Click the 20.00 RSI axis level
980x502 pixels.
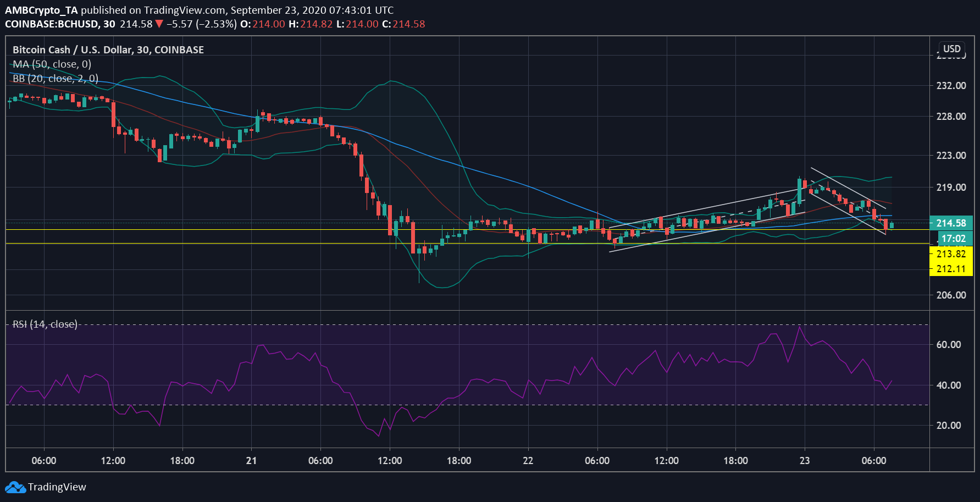[x=949, y=425]
